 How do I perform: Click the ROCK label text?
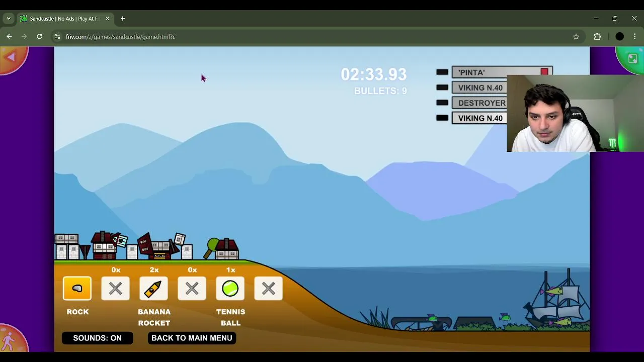[x=77, y=312]
